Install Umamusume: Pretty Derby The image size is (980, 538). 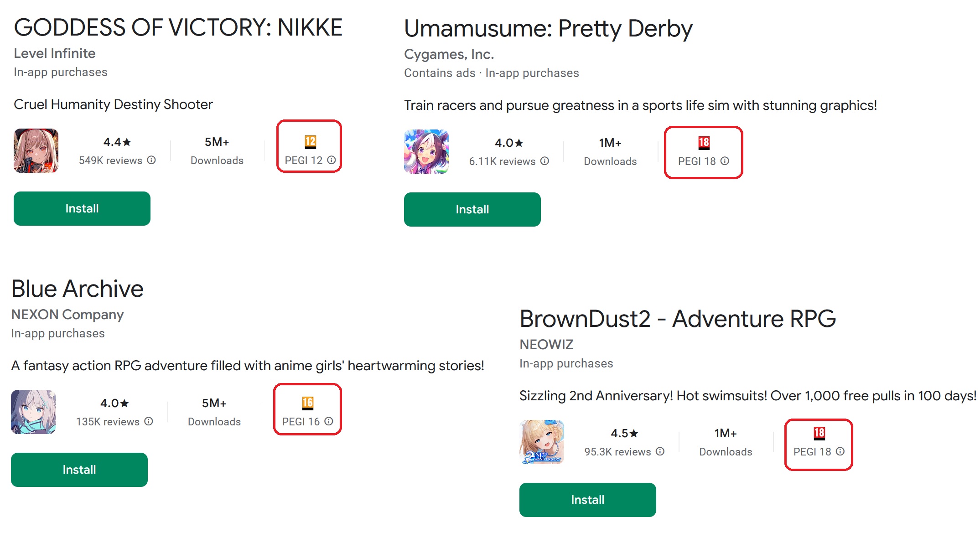(x=472, y=209)
